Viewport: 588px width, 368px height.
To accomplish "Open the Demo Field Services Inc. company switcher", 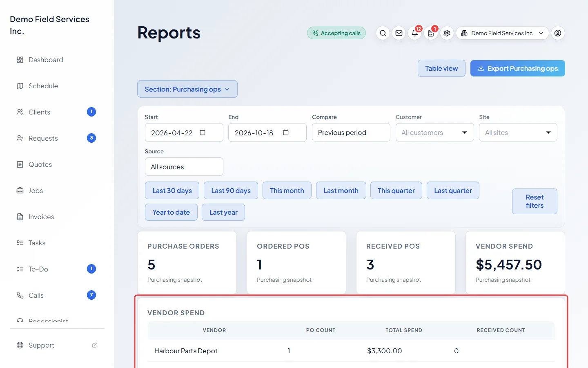I will 502,33.
